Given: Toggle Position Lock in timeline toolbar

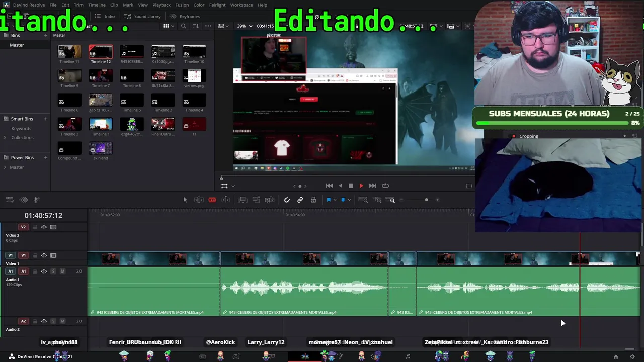Looking at the screenshot, I should coord(313,200).
